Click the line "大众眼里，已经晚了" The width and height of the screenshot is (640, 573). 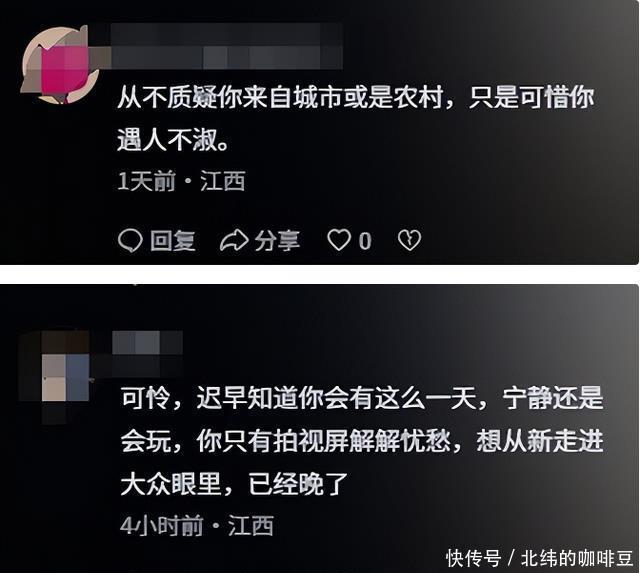click(x=234, y=484)
